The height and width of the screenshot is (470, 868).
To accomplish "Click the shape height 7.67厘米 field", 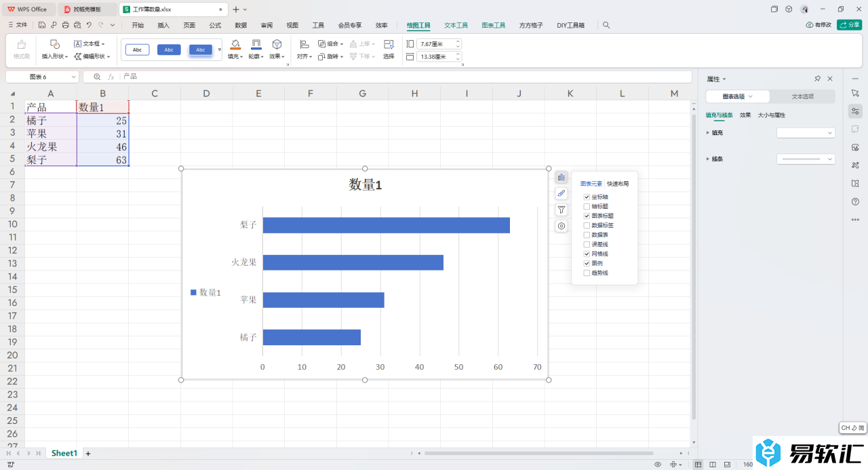I will (x=439, y=43).
